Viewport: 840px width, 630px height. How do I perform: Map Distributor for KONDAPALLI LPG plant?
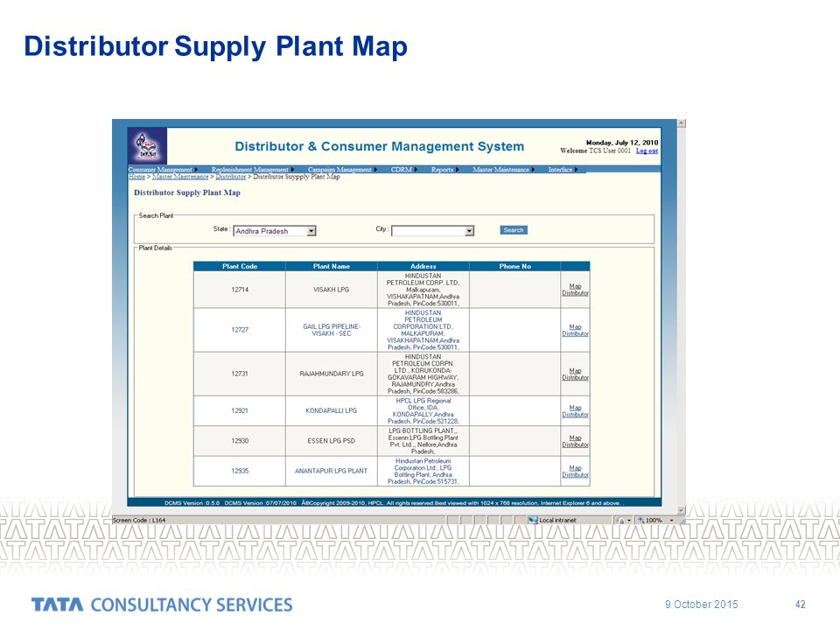tap(576, 411)
